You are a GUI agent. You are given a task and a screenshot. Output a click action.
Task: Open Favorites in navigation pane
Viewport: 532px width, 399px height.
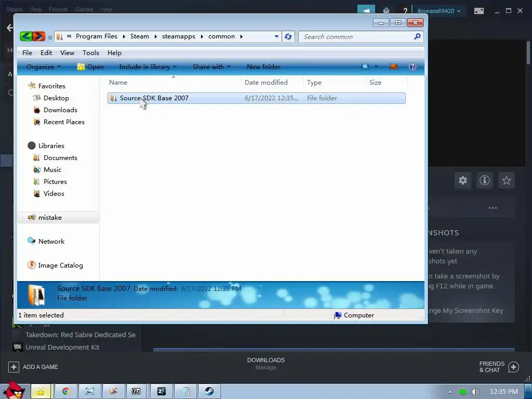point(51,86)
